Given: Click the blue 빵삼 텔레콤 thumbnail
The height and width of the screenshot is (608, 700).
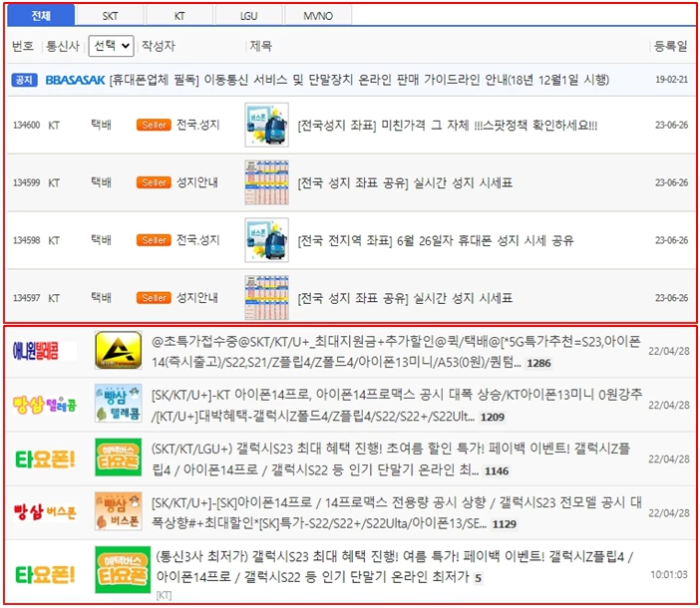Looking at the screenshot, I should (x=119, y=404).
